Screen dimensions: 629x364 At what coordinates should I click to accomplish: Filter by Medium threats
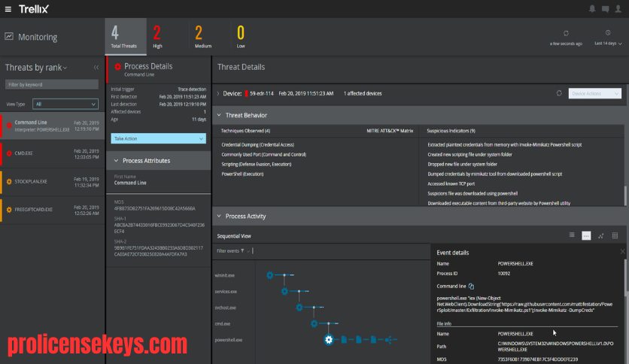[x=202, y=37]
